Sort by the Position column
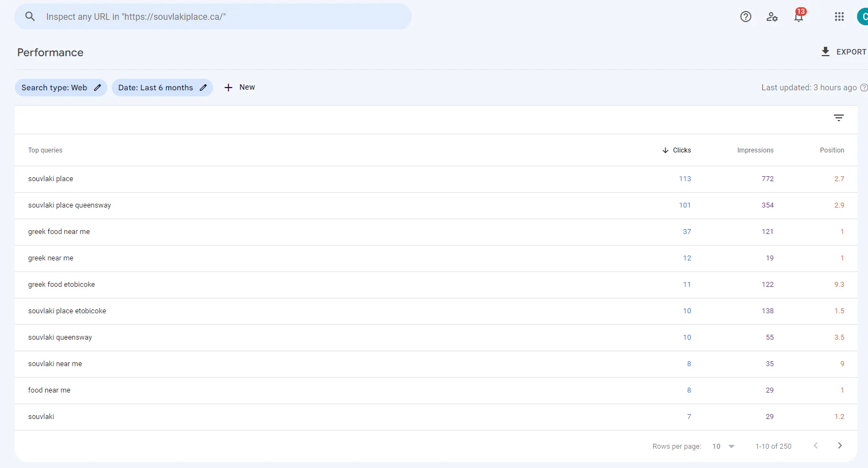This screenshot has width=868, height=468. (x=832, y=150)
